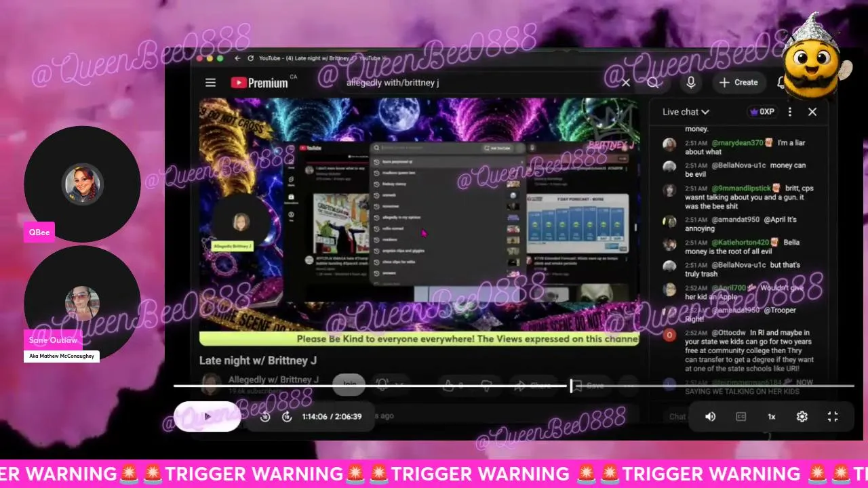
Task: Open the YouTube guide hamburger menu
Action: tap(210, 83)
